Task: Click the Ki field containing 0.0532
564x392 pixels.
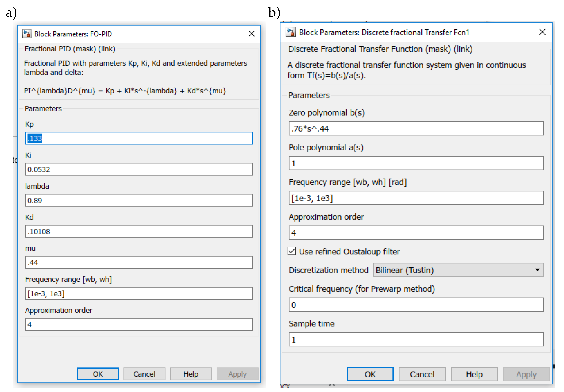Action: click(x=139, y=169)
